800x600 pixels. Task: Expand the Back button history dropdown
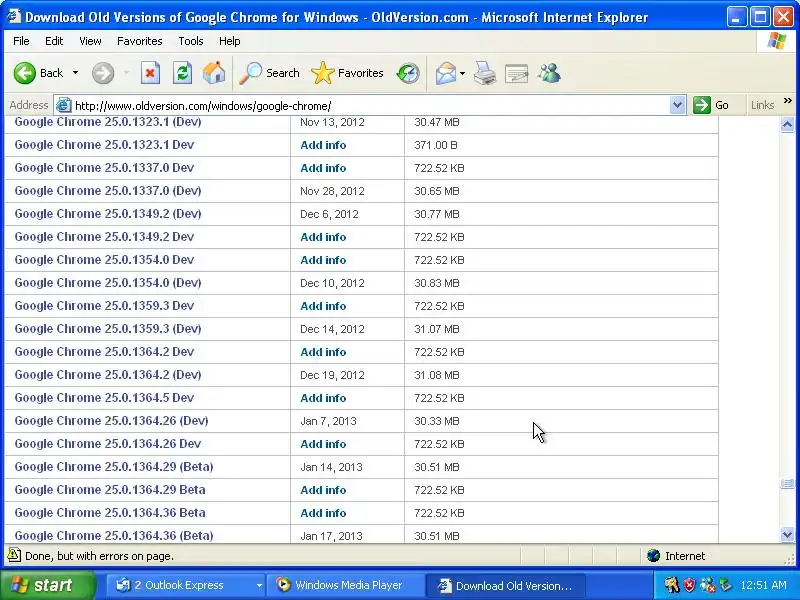pos(76,73)
